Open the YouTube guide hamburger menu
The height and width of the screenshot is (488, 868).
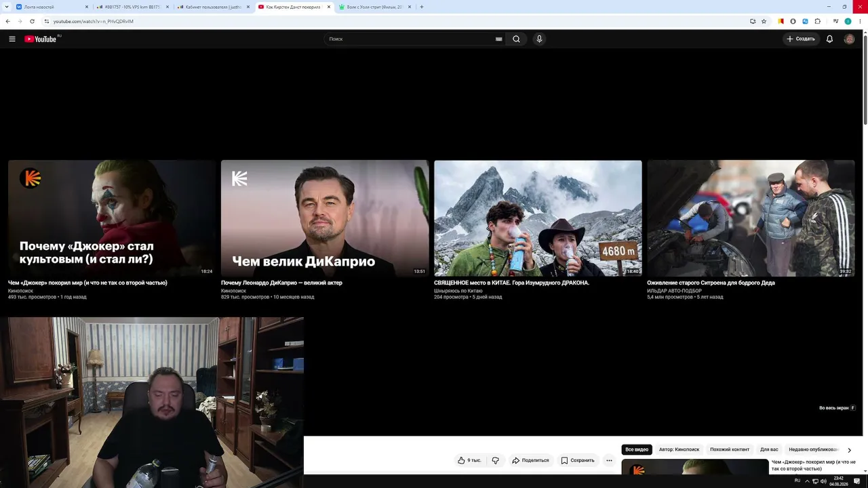12,39
